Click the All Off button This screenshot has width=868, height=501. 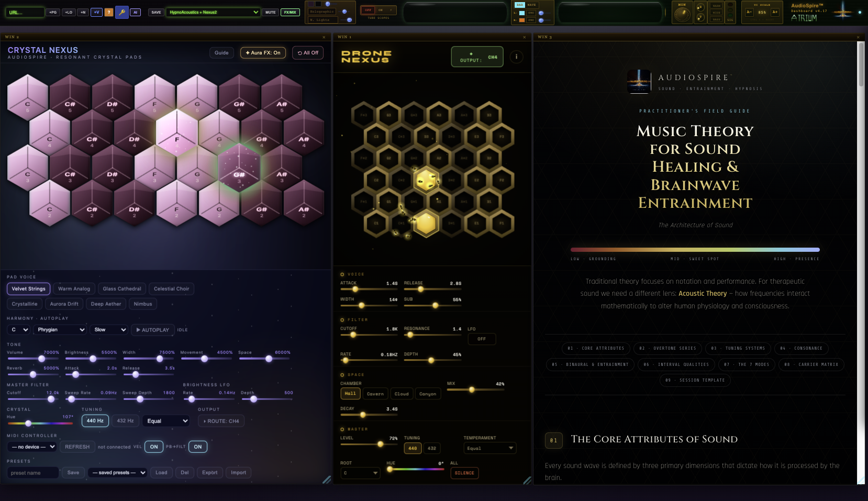tap(308, 53)
